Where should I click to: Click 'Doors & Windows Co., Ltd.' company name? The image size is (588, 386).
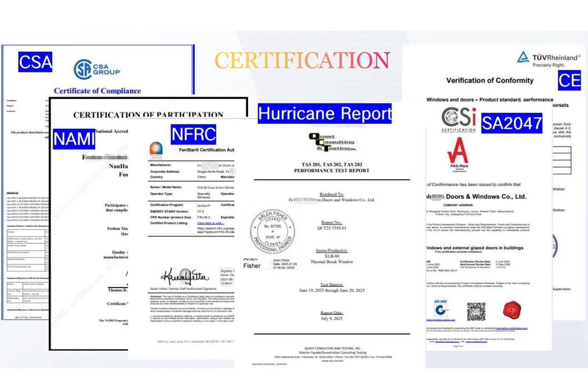(x=486, y=197)
